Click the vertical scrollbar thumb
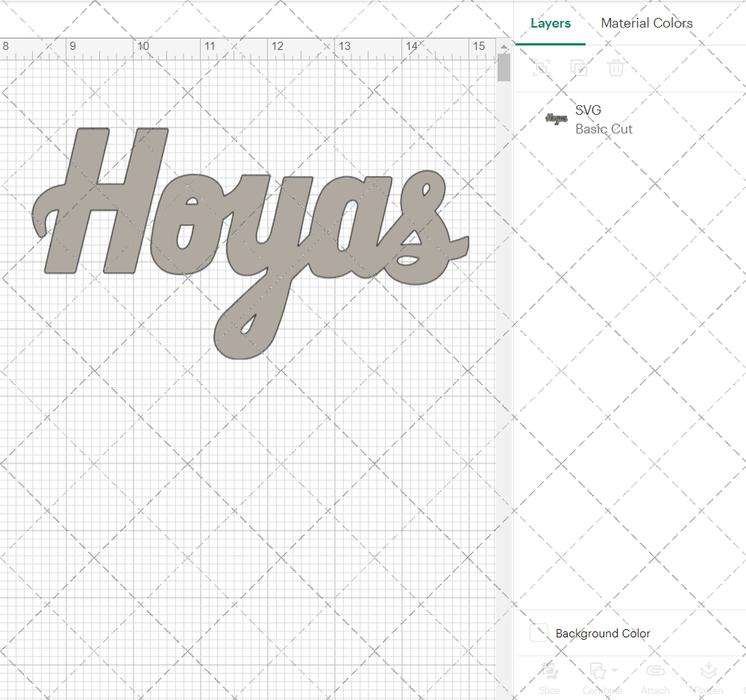The width and height of the screenshot is (746, 700). click(504, 68)
